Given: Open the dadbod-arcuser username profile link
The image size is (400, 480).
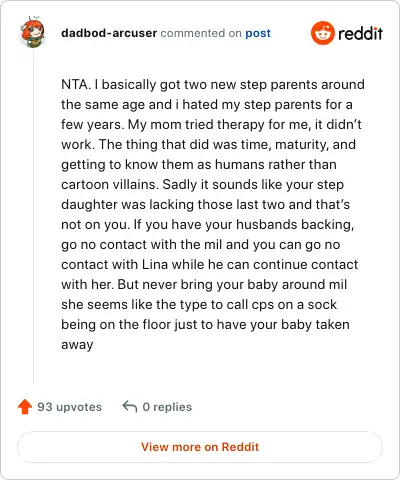Looking at the screenshot, I should click(109, 33).
